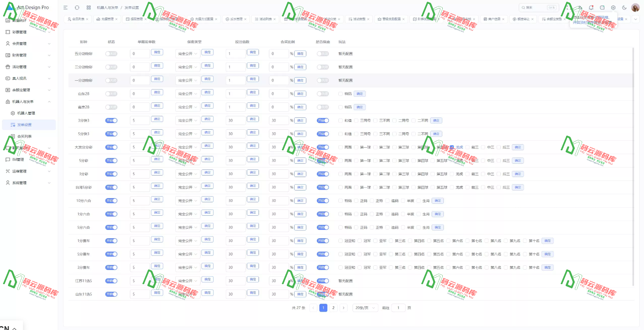644x330 pixels.
Task: Click the user avatar in the top right
Action: coord(635,8)
